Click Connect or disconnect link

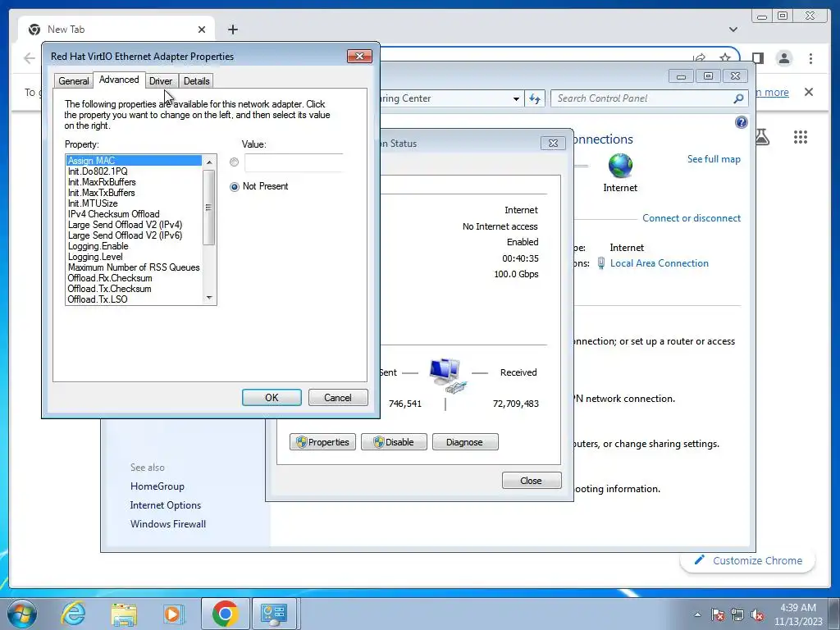pos(691,218)
